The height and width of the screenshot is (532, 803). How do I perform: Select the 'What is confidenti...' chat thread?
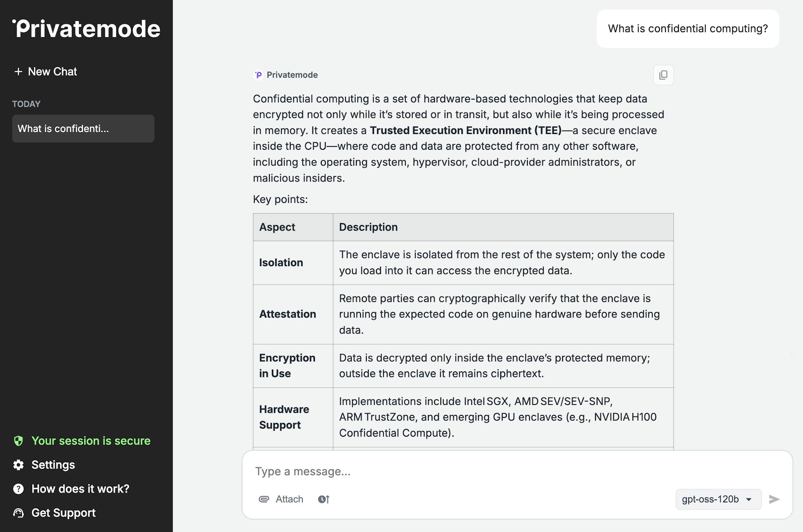(83, 128)
